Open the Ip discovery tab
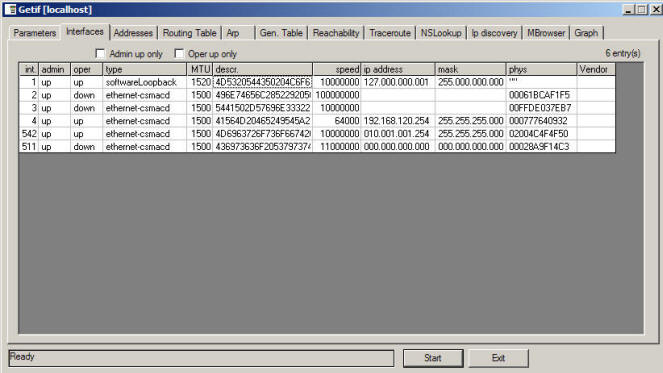 click(494, 33)
